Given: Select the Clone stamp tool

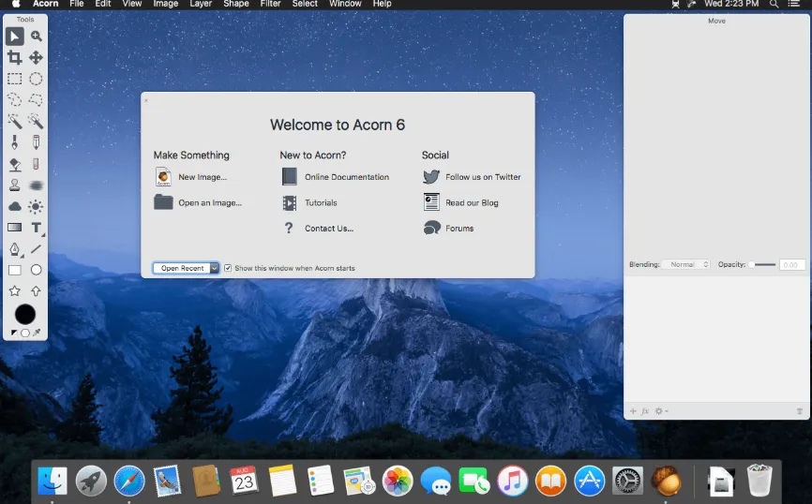Looking at the screenshot, I should point(14,185).
